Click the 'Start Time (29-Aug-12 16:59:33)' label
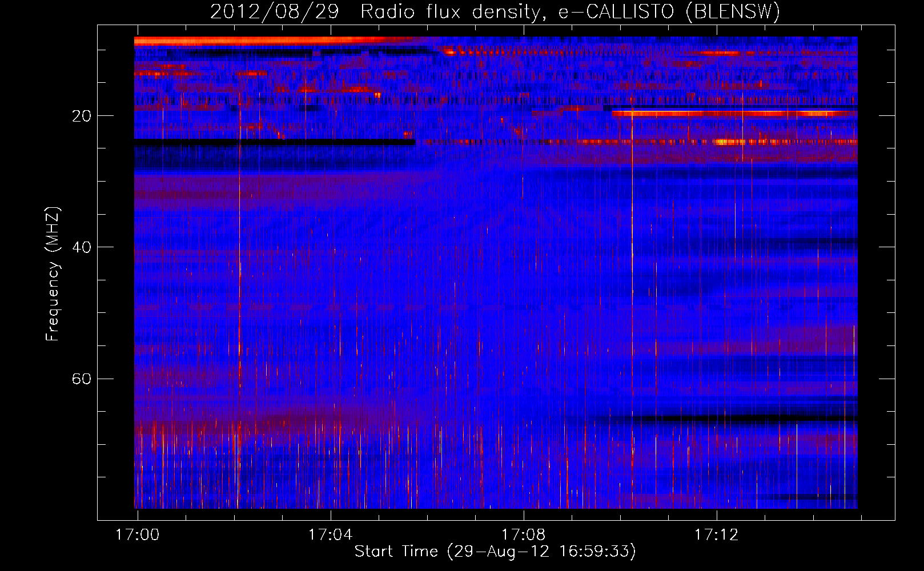This screenshot has height=571, width=924. click(x=495, y=552)
